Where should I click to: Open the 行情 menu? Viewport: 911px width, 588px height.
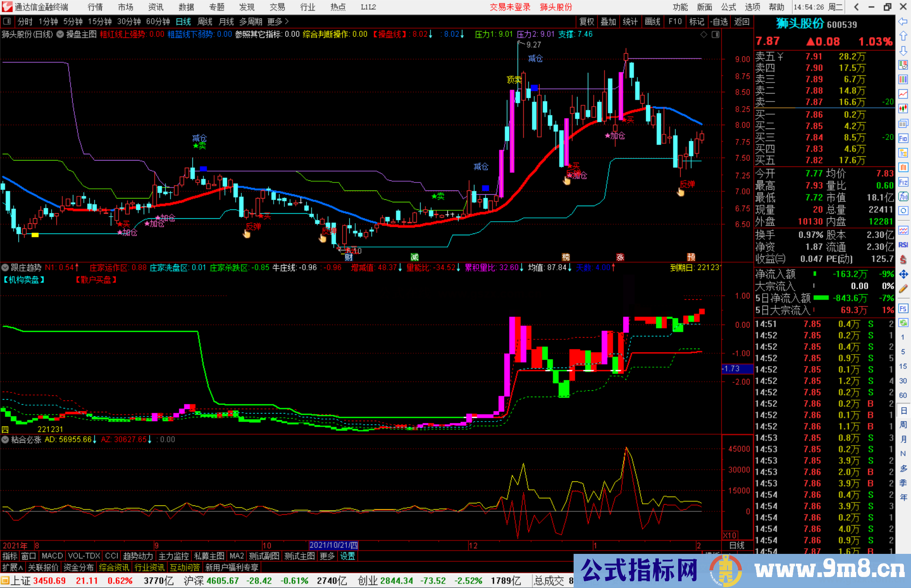pos(95,7)
